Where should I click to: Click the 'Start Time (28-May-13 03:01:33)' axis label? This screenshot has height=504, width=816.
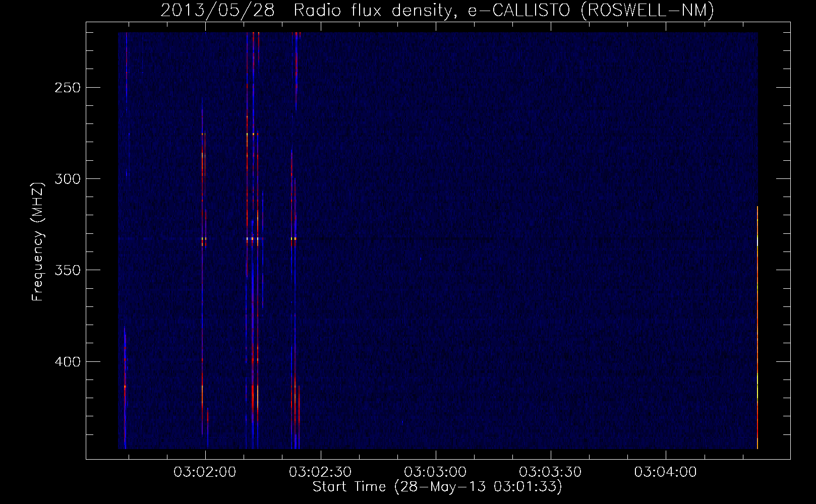pos(437,487)
